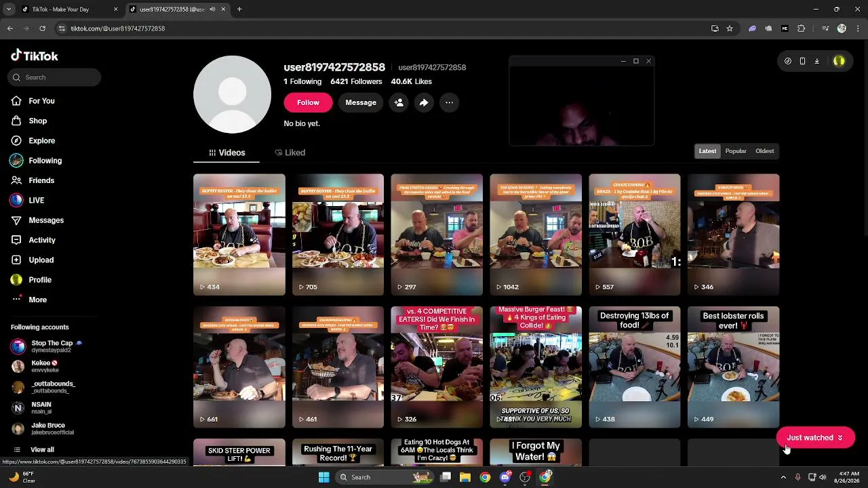This screenshot has width=868, height=488.
Task: View the 1 Following list
Action: coord(302,81)
